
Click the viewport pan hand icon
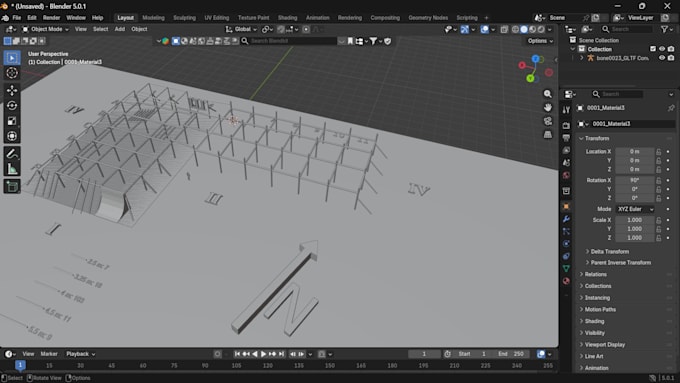coord(548,107)
